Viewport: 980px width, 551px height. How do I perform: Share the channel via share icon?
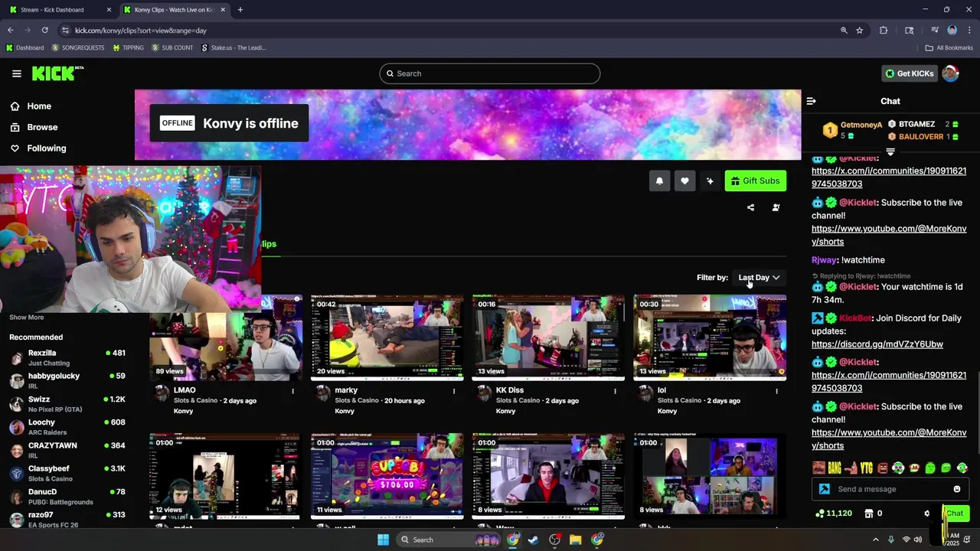coord(750,207)
